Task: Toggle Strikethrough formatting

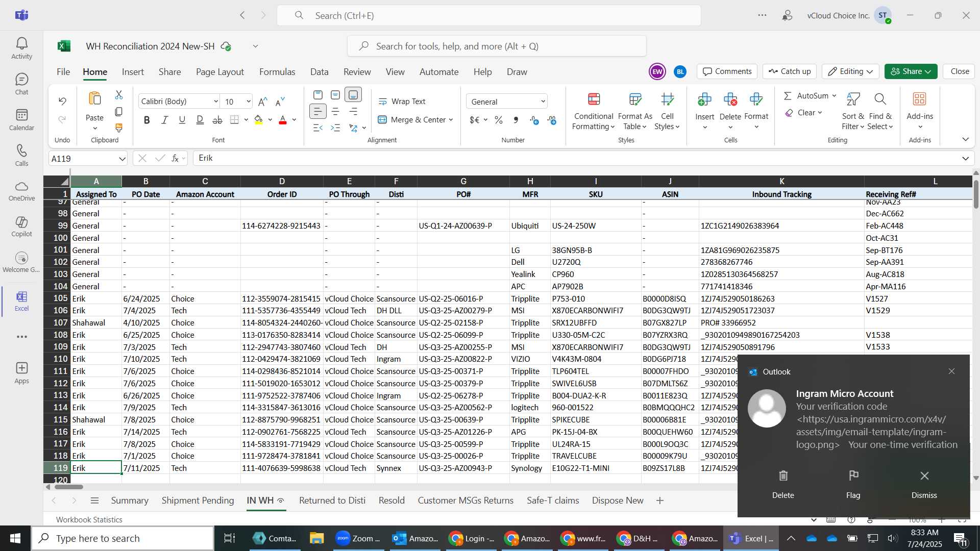Action: pos(217,120)
